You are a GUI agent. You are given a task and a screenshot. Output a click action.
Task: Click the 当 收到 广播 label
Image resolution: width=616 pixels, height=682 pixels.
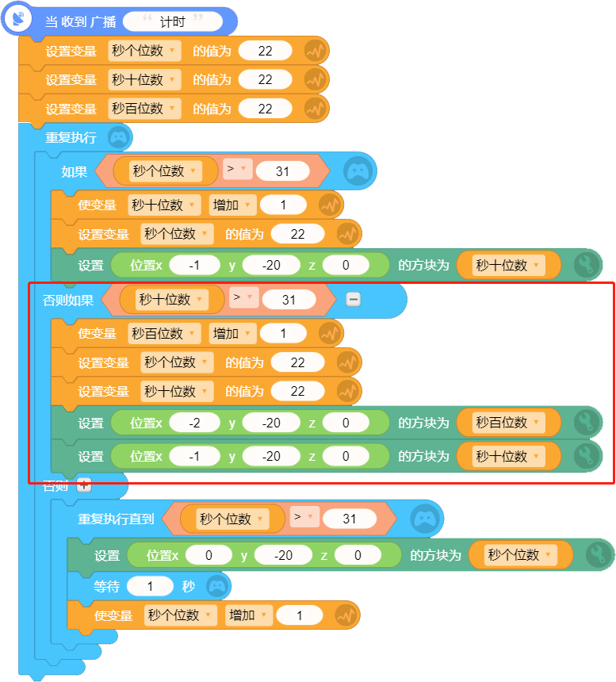81,21
